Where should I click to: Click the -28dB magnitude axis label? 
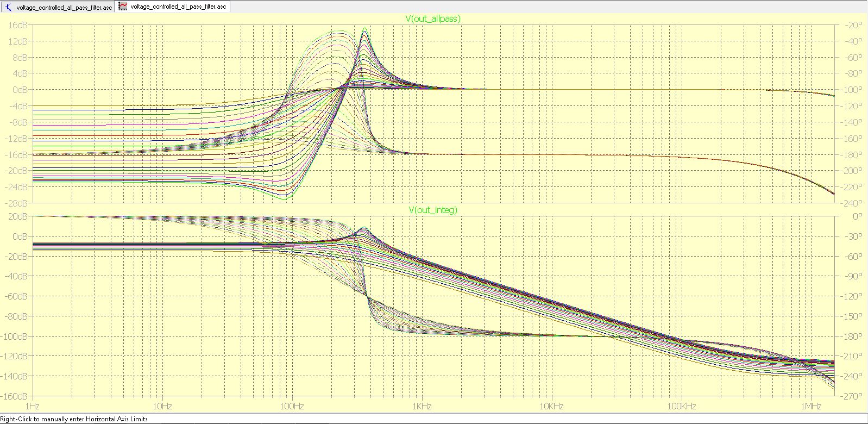pyautogui.click(x=16, y=203)
